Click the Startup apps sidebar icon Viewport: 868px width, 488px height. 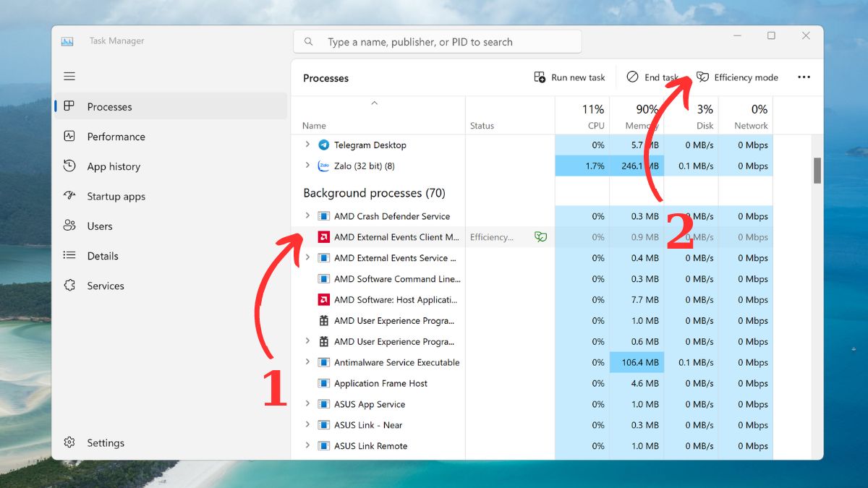coord(69,196)
